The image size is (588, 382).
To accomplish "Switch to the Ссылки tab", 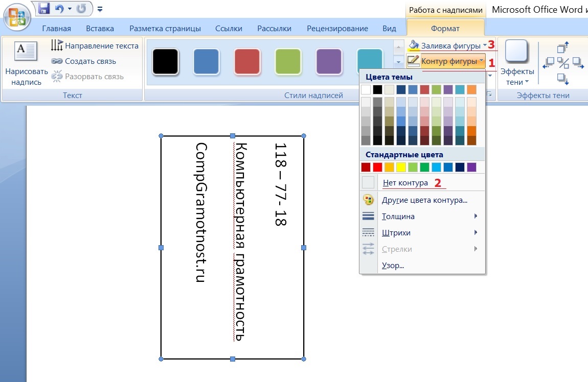I will 229,29.
